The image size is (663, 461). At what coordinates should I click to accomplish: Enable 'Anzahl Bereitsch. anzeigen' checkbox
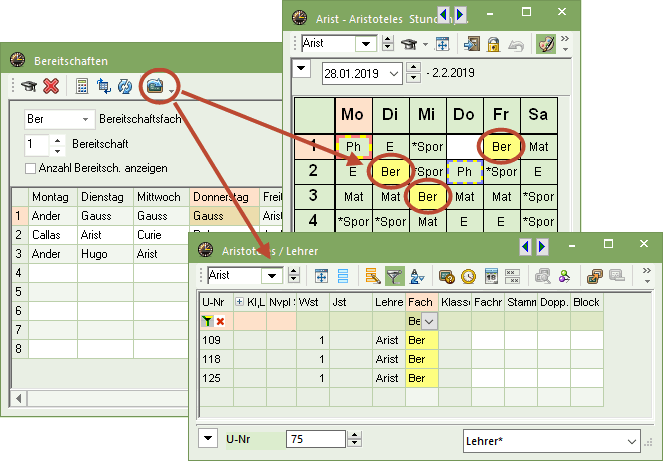pos(31,167)
